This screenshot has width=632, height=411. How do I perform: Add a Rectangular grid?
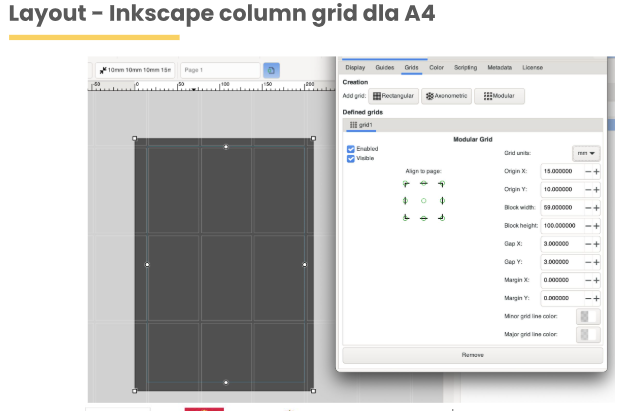point(393,96)
